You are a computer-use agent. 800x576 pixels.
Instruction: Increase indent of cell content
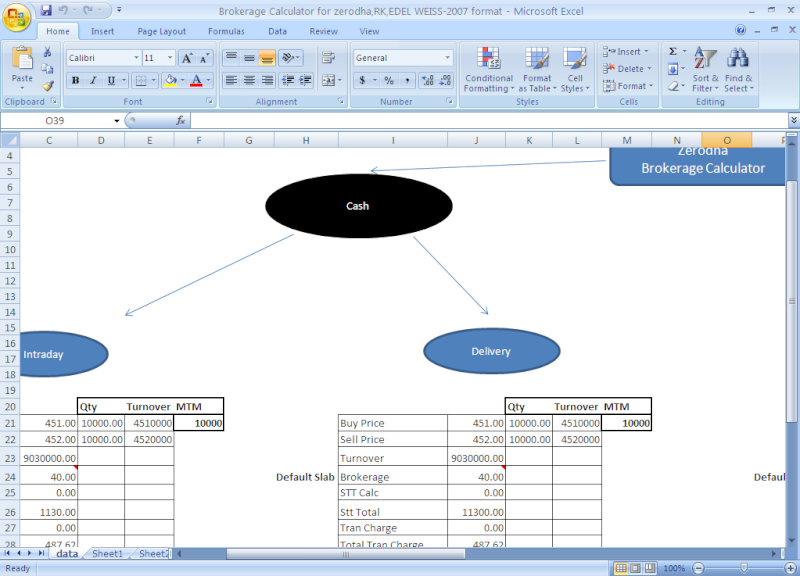[306, 80]
